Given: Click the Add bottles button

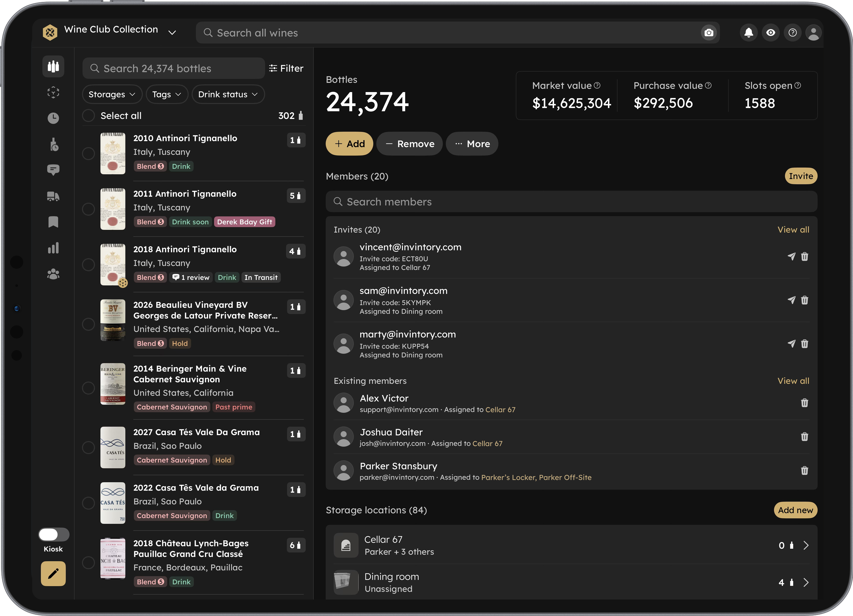Looking at the screenshot, I should (x=349, y=144).
